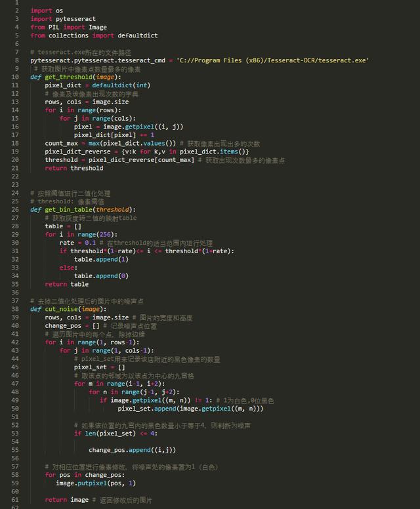Image resolution: width=420 pixels, height=509 pixels.
Task: Click the 'C://Program Files (x86)/Tesseract-OCR/tesseract.exe' path string
Action: (x=272, y=60)
